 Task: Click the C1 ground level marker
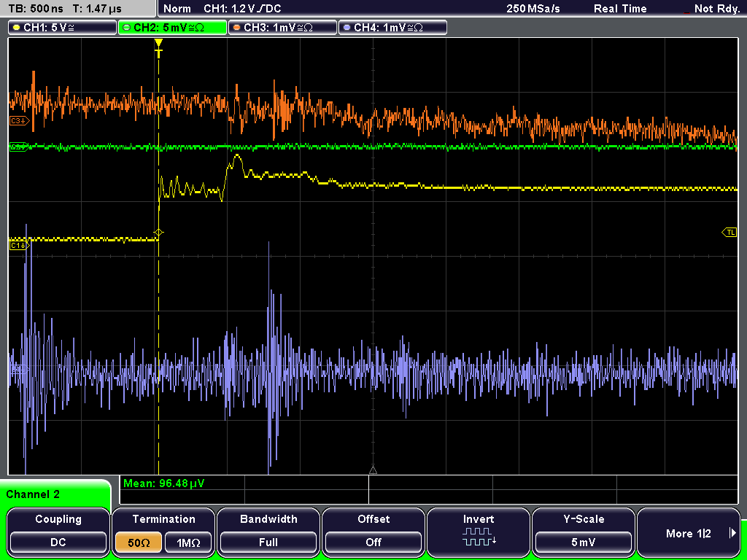point(19,245)
